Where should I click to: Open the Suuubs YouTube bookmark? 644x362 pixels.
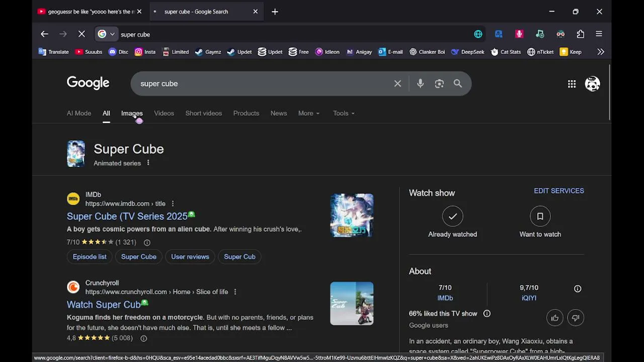coord(89,52)
